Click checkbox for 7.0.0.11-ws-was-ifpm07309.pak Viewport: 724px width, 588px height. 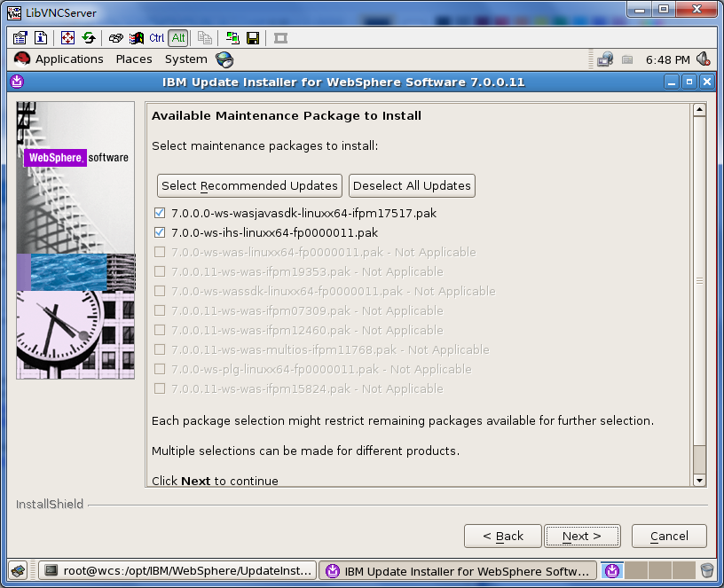pyautogui.click(x=160, y=310)
